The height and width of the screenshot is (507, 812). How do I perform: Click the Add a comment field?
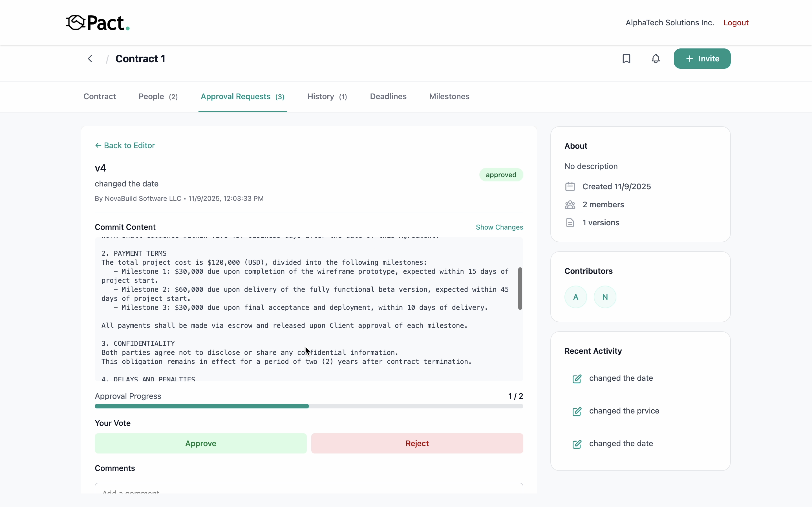coord(309,490)
